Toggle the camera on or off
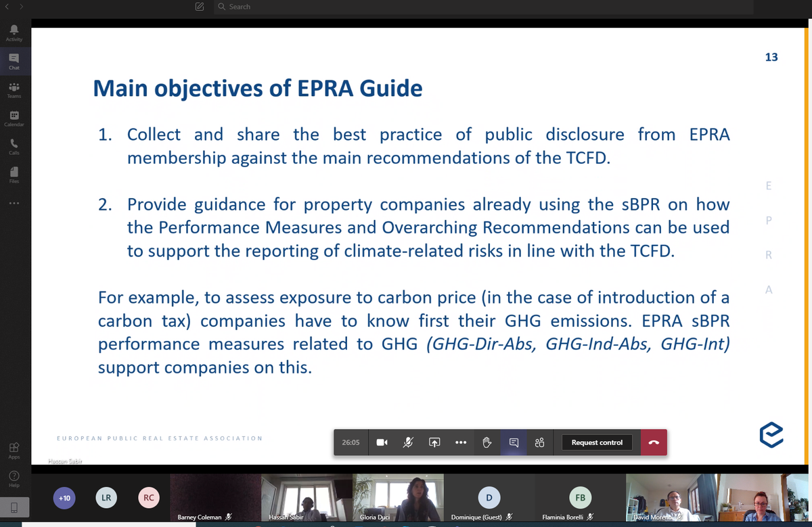 click(x=382, y=442)
